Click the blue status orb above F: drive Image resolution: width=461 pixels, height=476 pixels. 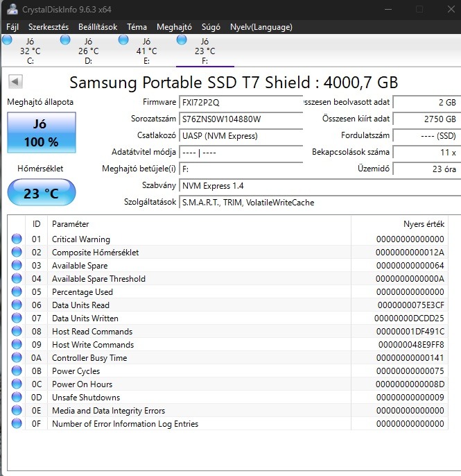tap(182, 40)
